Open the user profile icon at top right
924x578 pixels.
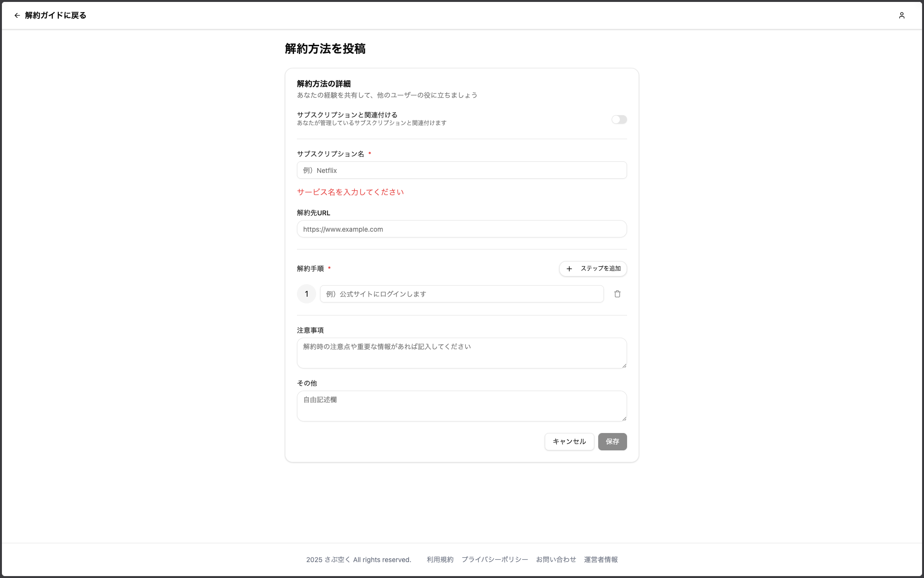coord(902,15)
